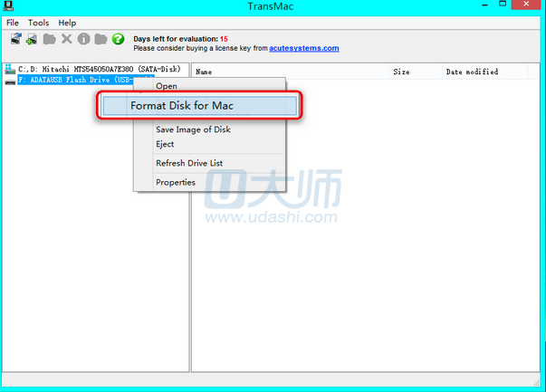This screenshot has height=392, width=546.
Task: Click the grey new folder toolbar icon
Action: pyautogui.click(x=50, y=40)
